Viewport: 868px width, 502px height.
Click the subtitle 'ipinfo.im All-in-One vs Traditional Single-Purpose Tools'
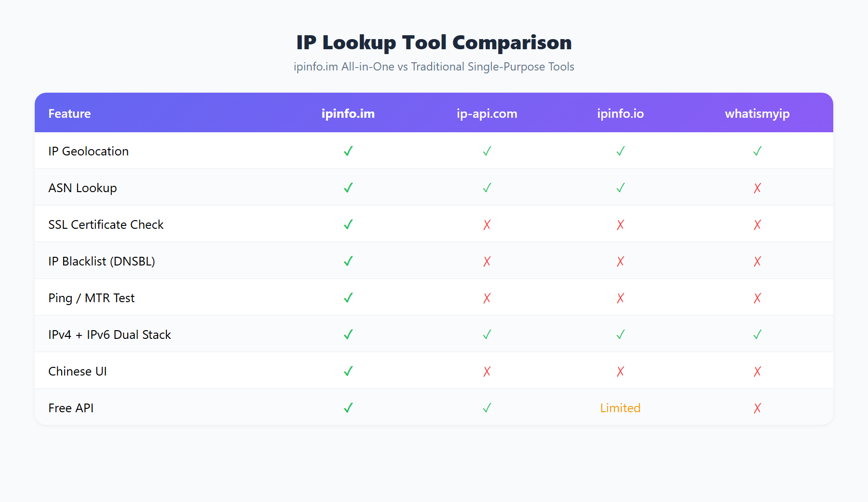434,67
